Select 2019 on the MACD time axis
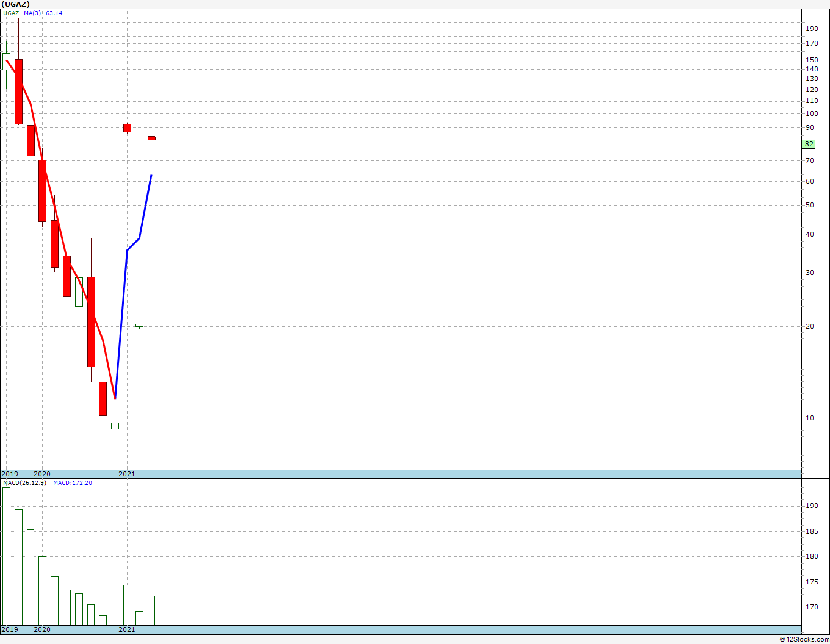This screenshot has width=830, height=644. click(10, 629)
